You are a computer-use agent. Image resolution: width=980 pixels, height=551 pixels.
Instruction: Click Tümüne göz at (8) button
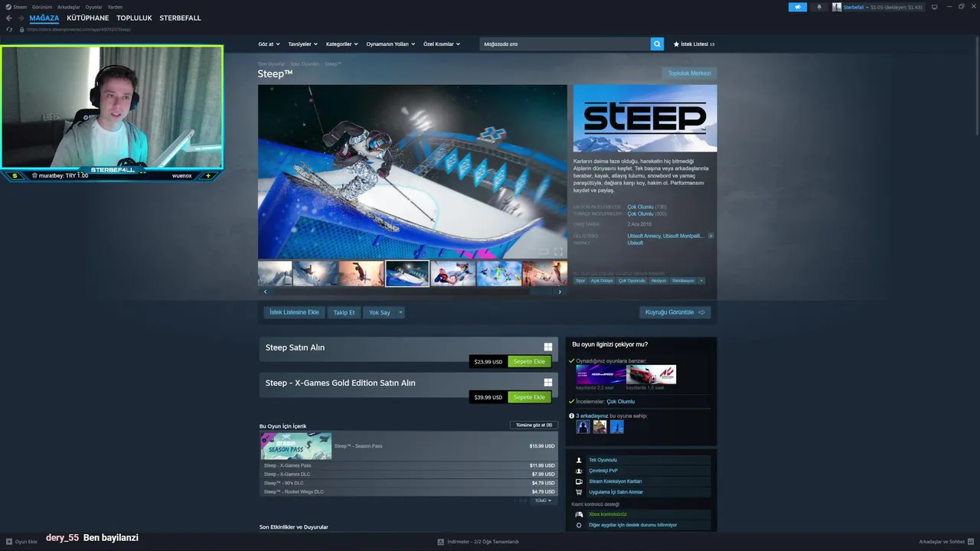tap(534, 425)
